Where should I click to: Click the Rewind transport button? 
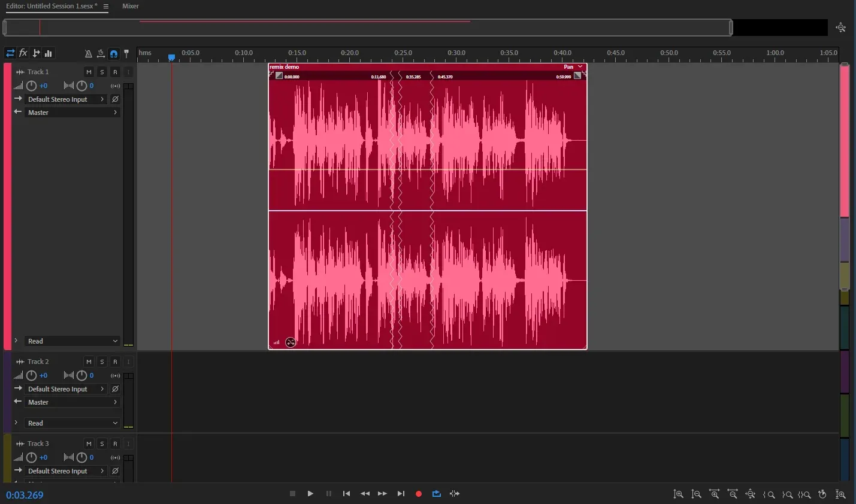pos(365,494)
